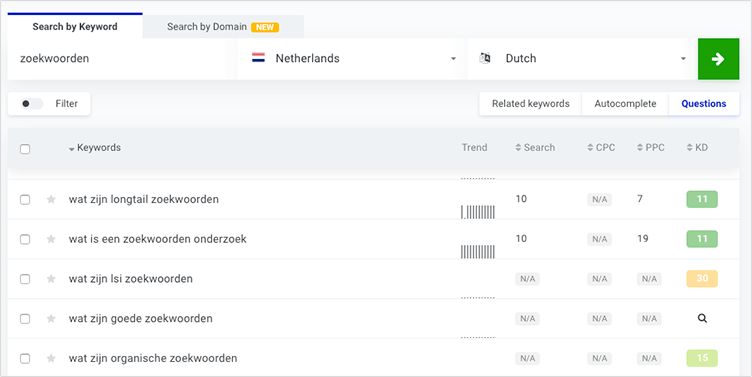
Task: Click the green arrow search button
Action: (718, 59)
